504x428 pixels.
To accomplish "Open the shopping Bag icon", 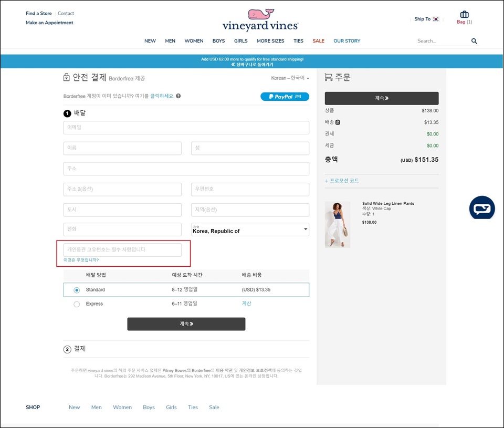I will 464,15.
